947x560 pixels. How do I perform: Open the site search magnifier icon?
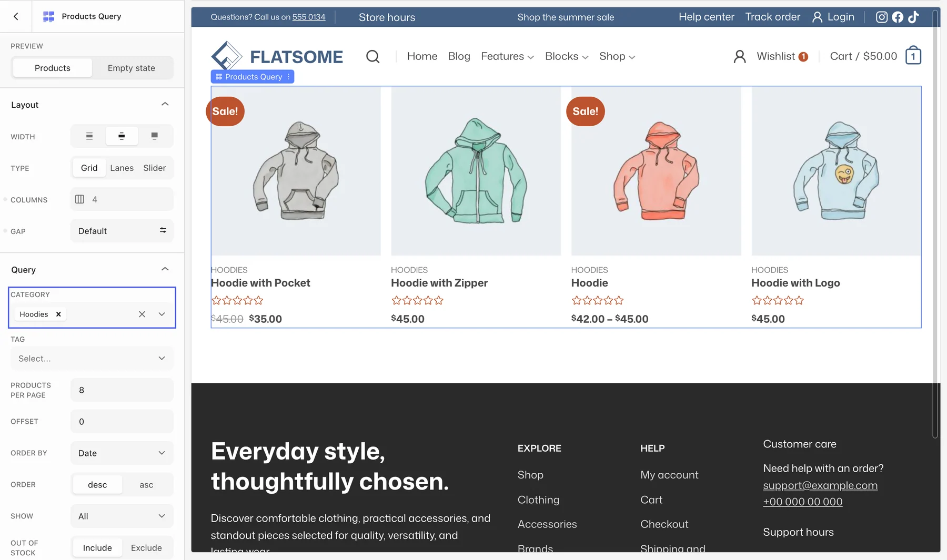click(x=372, y=56)
